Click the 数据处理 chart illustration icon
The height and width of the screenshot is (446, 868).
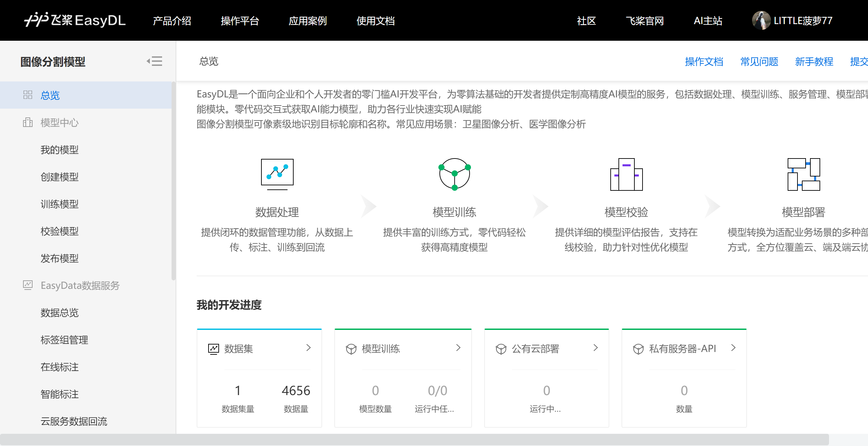(x=277, y=174)
